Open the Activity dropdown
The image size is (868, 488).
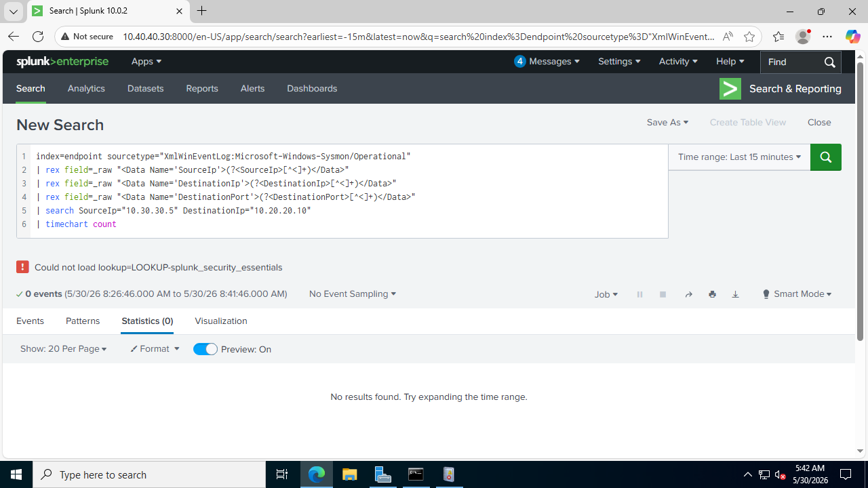678,62
